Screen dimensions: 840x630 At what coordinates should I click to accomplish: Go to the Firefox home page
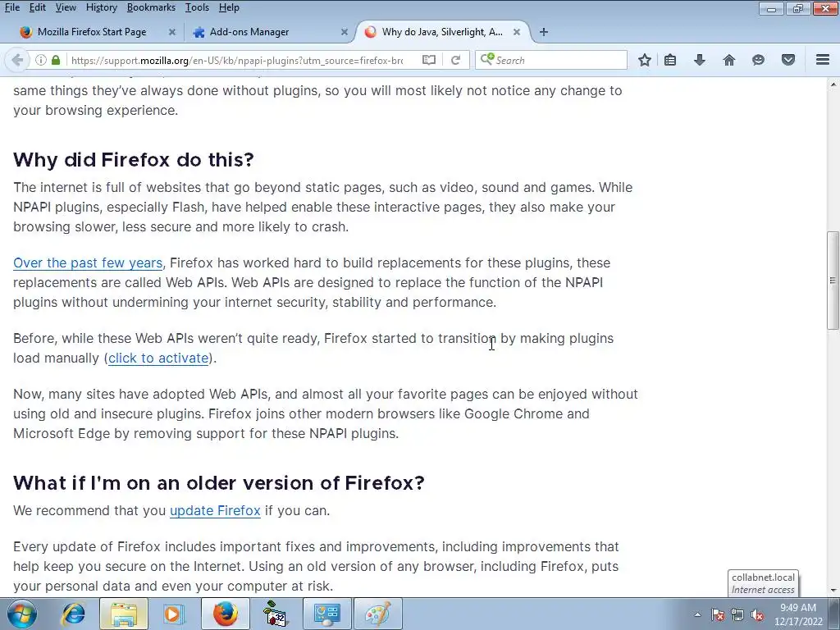728,60
